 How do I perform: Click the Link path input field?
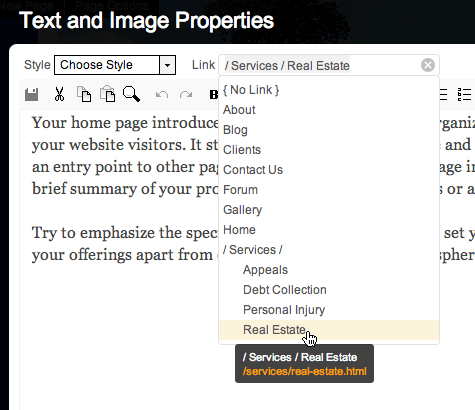(320, 65)
